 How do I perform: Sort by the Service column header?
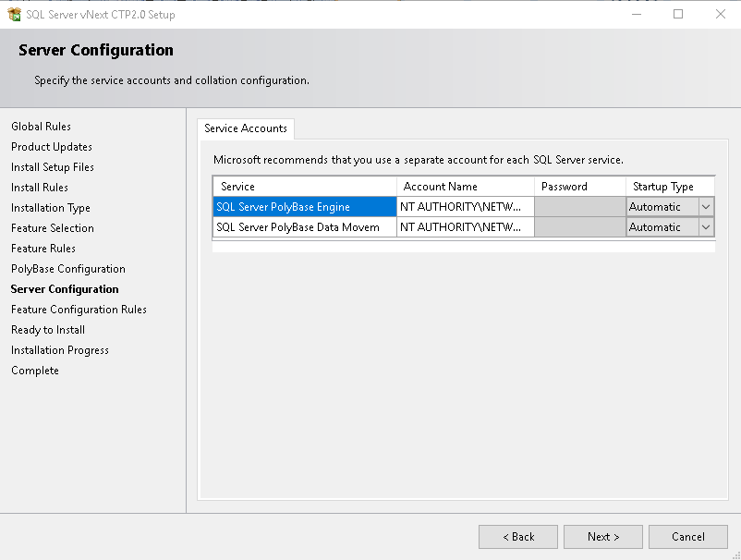(x=305, y=187)
